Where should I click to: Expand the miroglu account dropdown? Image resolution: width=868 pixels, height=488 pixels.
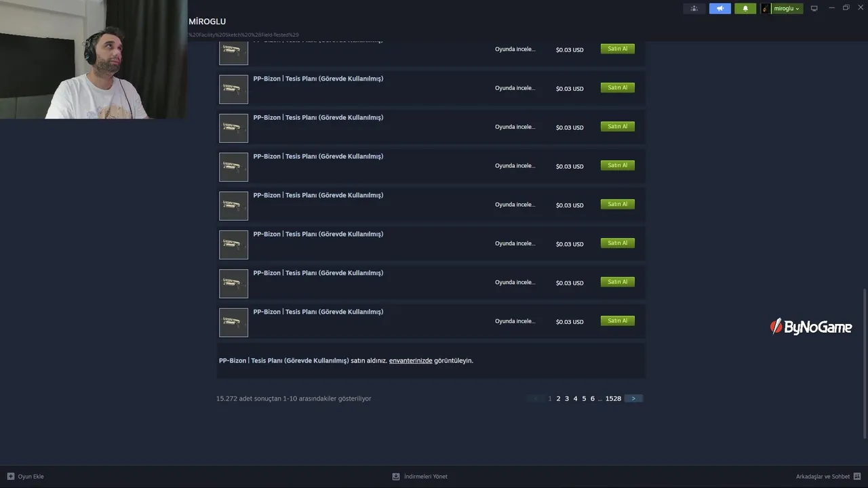coord(787,9)
